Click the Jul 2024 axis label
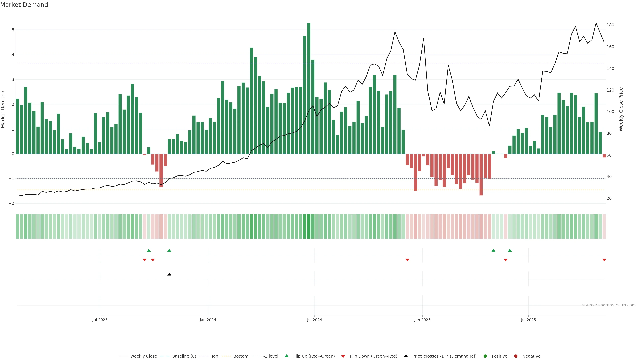The height and width of the screenshot is (362, 644). pos(314,320)
